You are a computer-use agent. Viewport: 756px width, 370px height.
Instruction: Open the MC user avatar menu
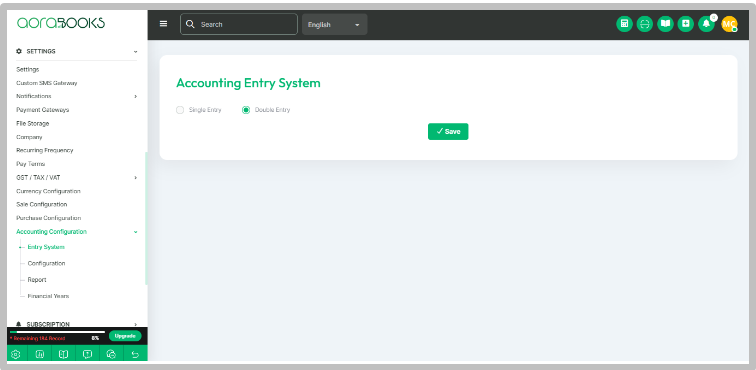point(729,24)
